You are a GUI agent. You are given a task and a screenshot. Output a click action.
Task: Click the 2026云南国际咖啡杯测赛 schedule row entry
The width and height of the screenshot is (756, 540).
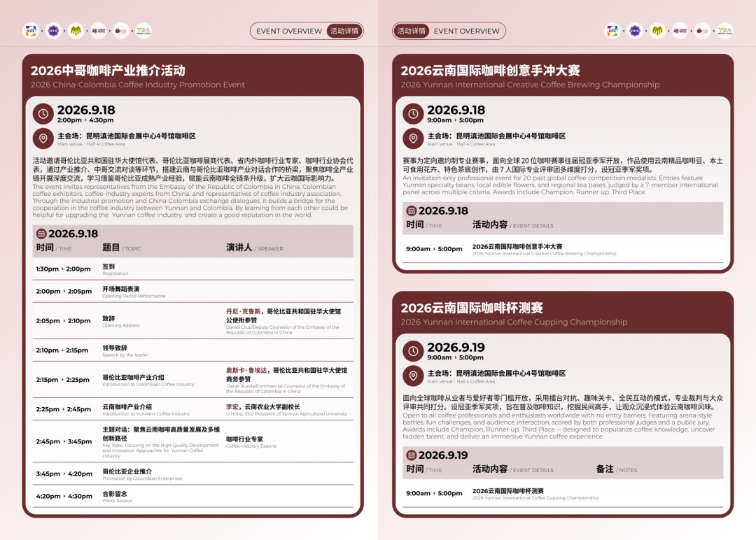pyautogui.click(x=535, y=494)
